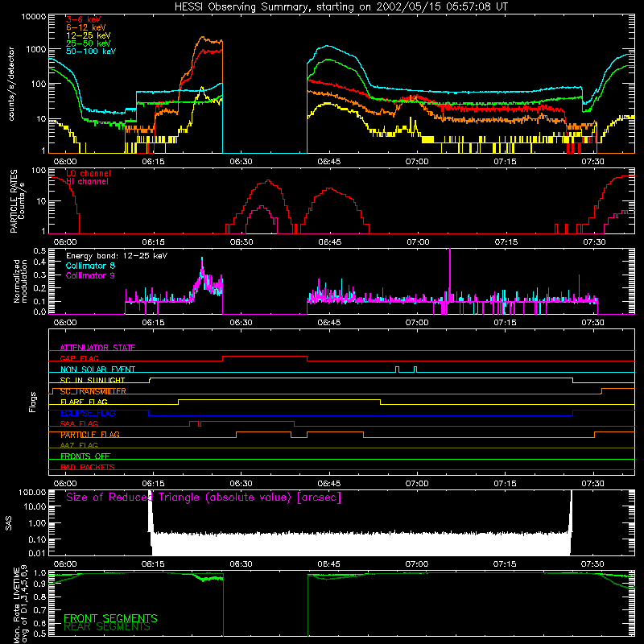Click the counts/s/detector axis label
Viewport: 644px width, 644px height.
click(x=11, y=84)
